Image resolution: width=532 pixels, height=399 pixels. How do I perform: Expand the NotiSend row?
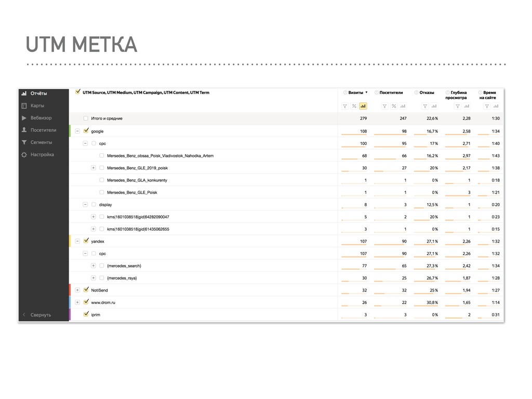click(x=77, y=290)
